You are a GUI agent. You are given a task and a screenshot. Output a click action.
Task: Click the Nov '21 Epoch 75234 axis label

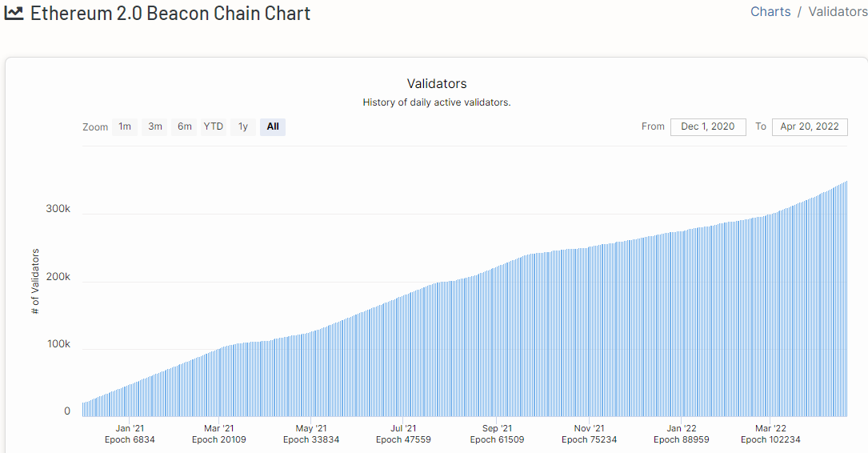pyautogui.click(x=589, y=434)
